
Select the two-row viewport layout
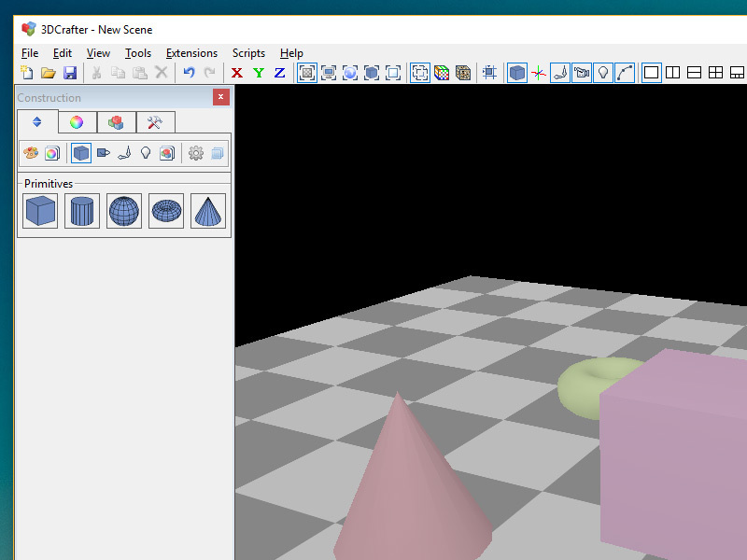coord(694,73)
